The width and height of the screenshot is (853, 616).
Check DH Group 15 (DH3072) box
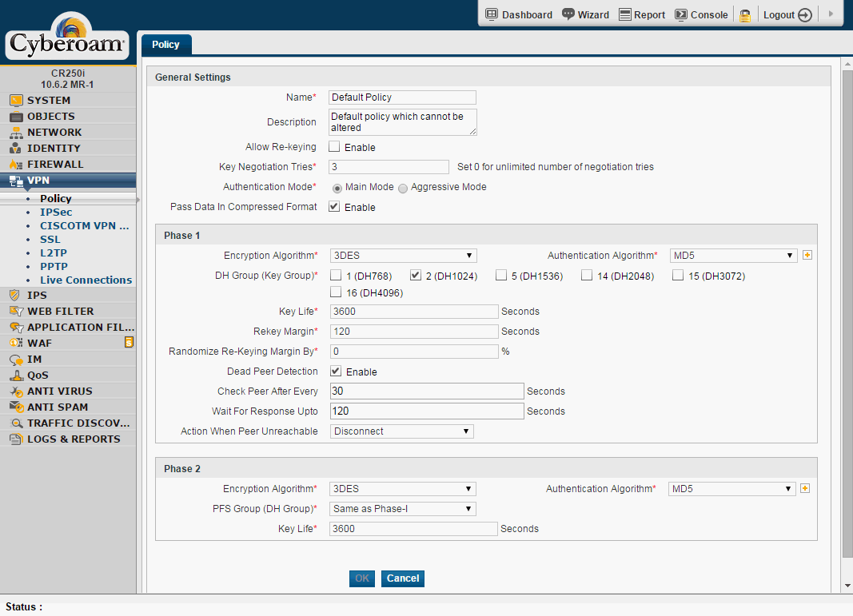678,275
